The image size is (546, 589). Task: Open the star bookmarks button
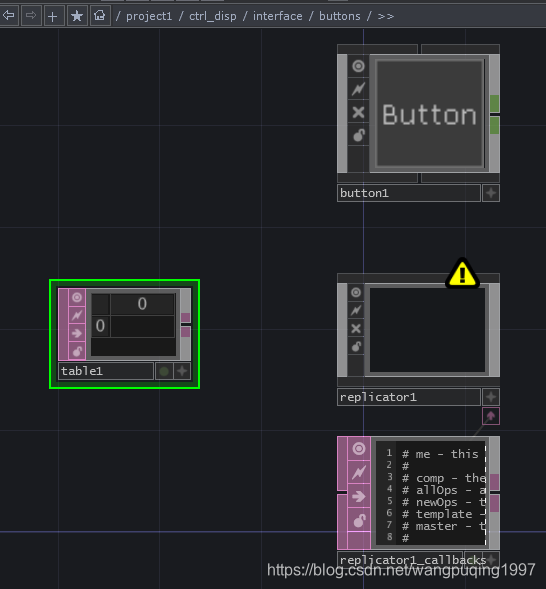pyautogui.click(x=77, y=16)
